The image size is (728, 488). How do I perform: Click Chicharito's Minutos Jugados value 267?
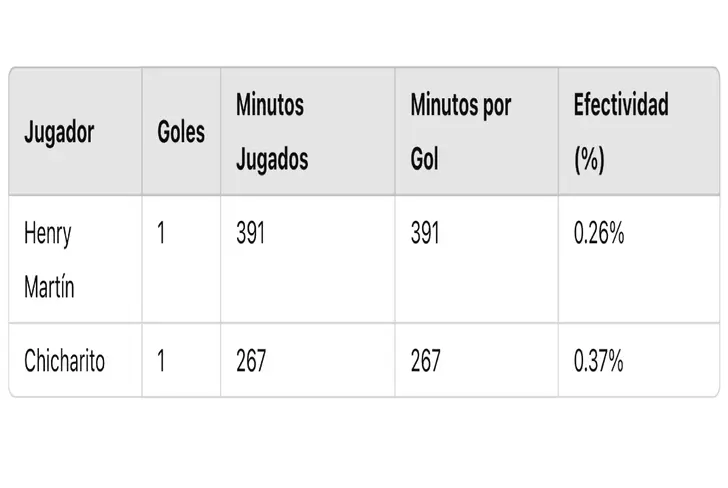coord(251,361)
